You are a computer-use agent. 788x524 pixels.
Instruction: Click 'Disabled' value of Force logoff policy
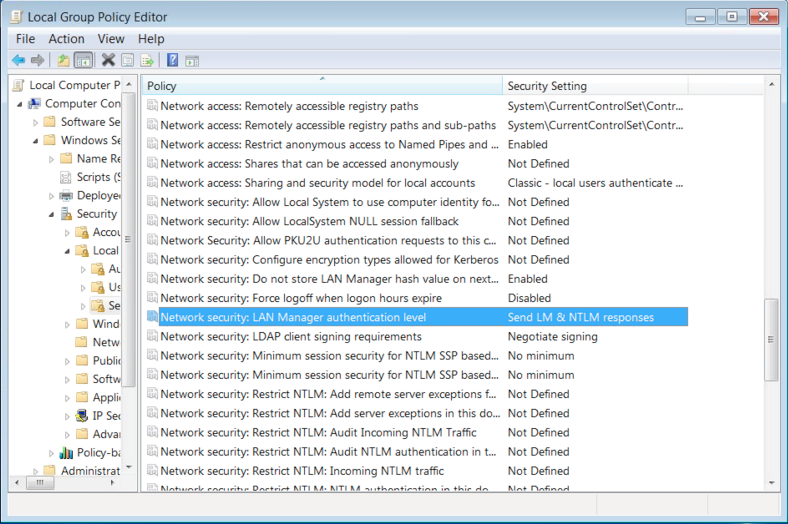click(529, 298)
